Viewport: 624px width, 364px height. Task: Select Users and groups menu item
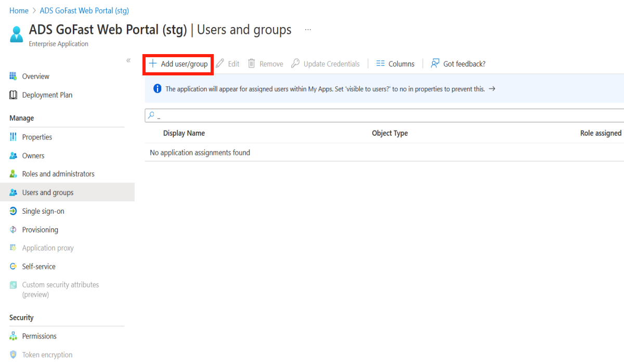click(67, 193)
